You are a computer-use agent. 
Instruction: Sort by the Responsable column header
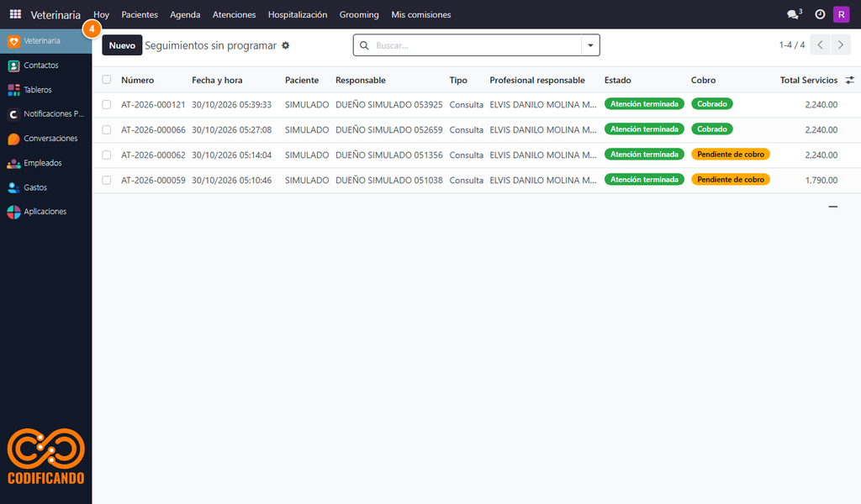361,80
